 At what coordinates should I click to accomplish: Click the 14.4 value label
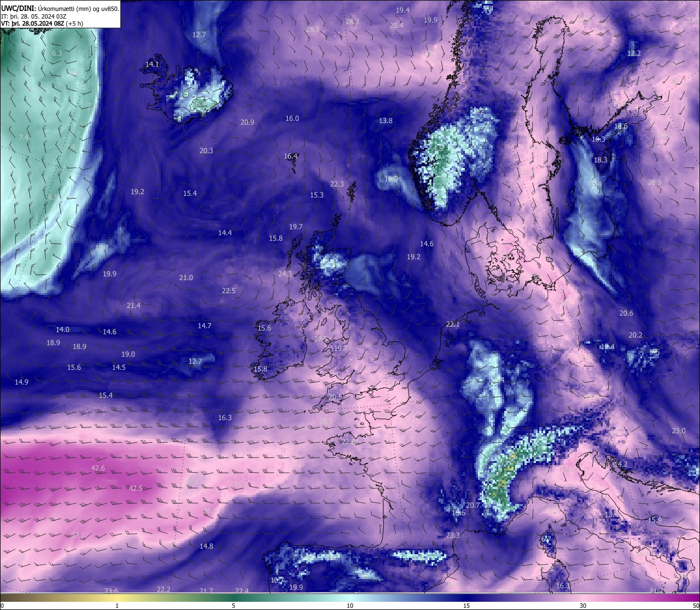click(x=225, y=233)
